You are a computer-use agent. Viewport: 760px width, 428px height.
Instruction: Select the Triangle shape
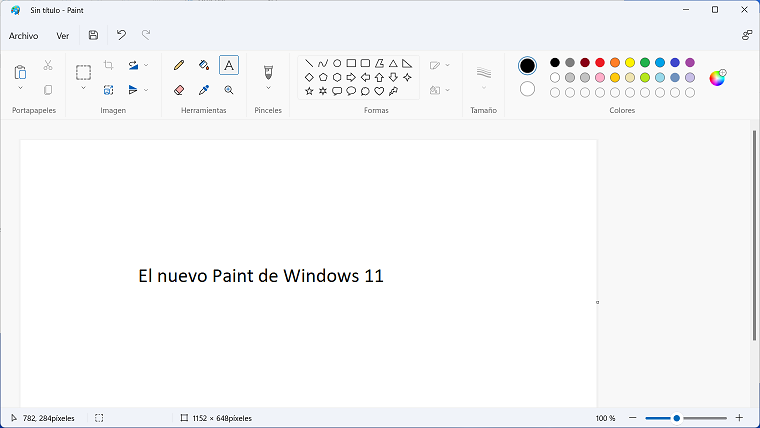[x=393, y=63]
